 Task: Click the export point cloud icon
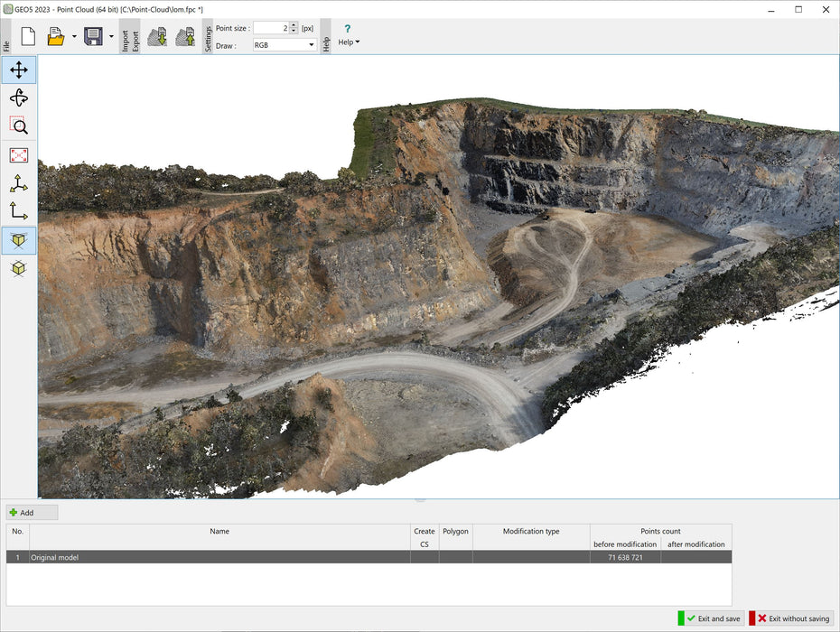click(185, 37)
